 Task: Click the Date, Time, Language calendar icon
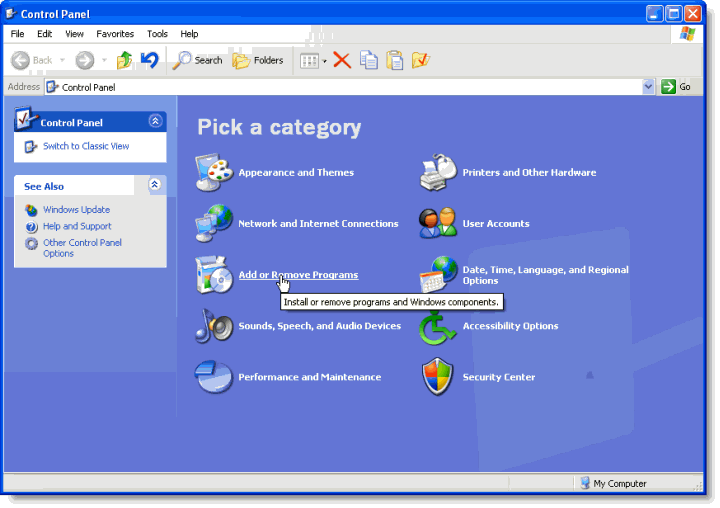click(438, 275)
